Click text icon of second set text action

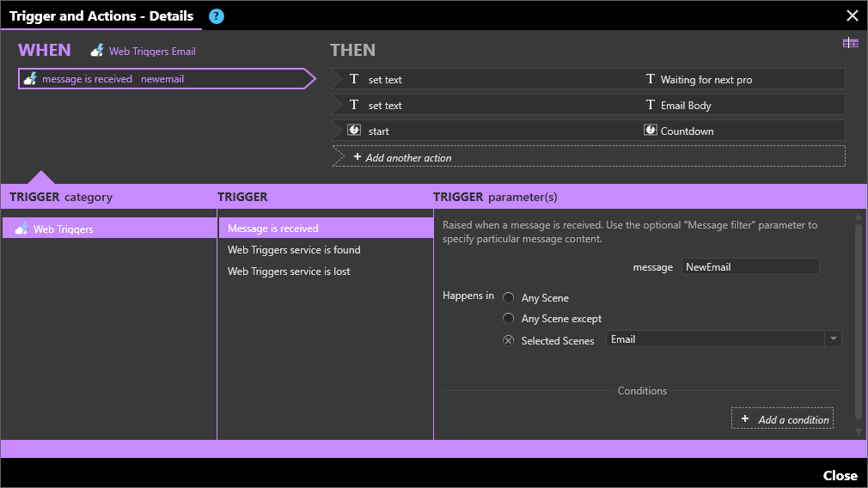tap(354, 105)
